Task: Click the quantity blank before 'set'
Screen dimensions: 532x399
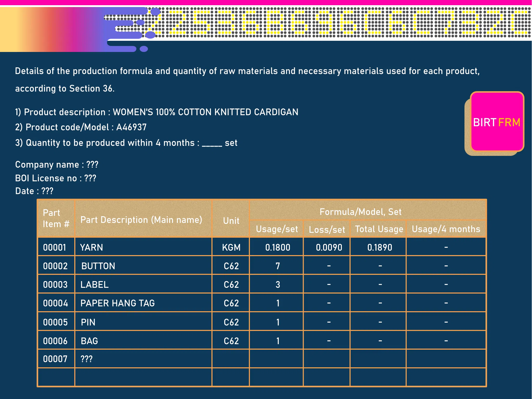Action: [212, 143]
